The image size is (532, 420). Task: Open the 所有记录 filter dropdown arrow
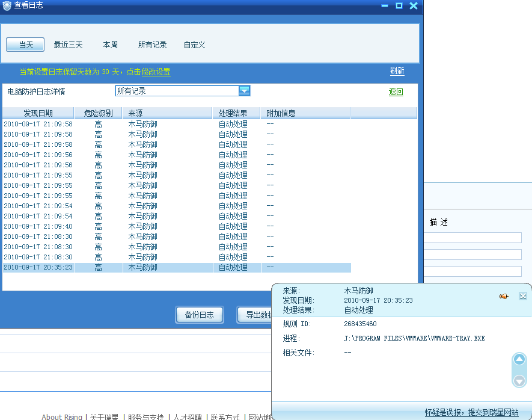point(244,91)
